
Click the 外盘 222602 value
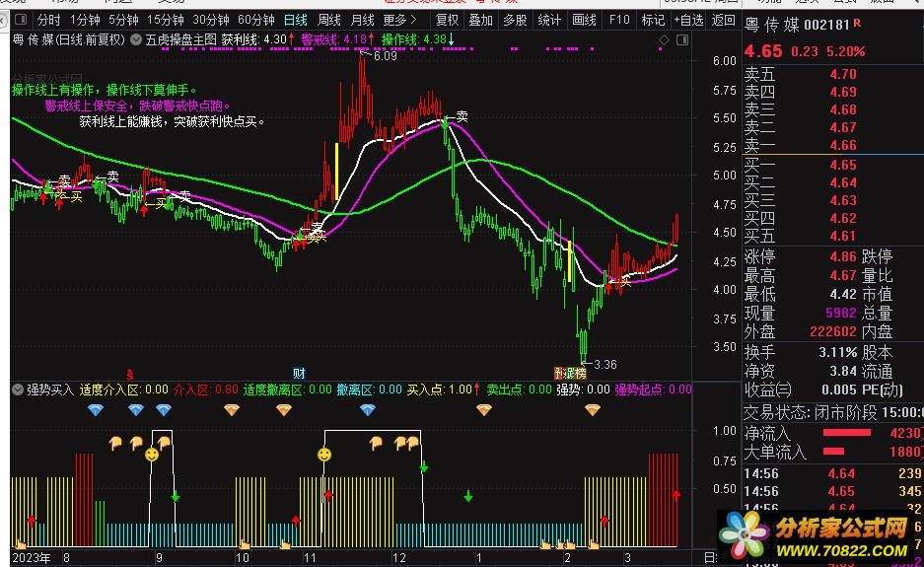[x=833, y=332]
